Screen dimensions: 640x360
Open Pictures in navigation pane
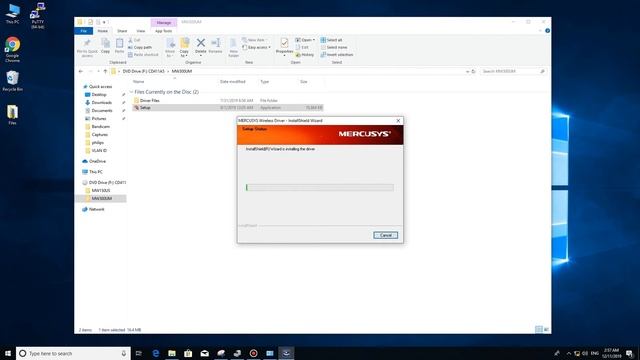pos(99,118)
